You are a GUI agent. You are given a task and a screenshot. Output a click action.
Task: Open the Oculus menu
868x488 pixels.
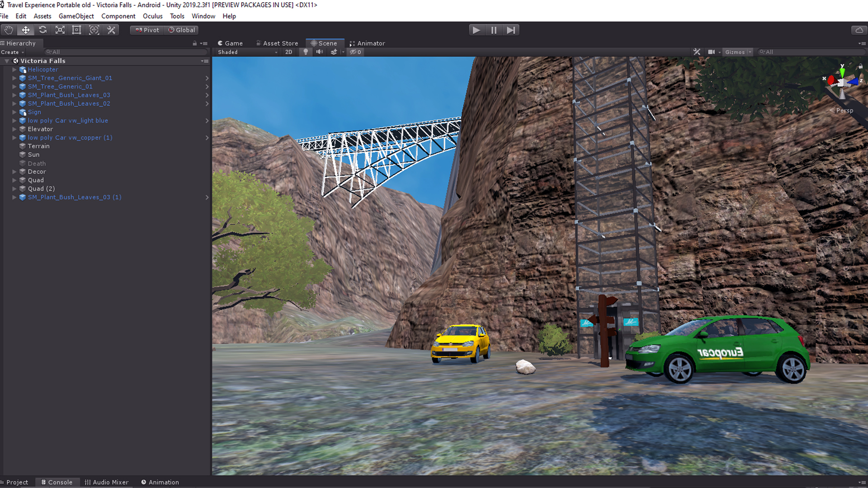[152, 16]
